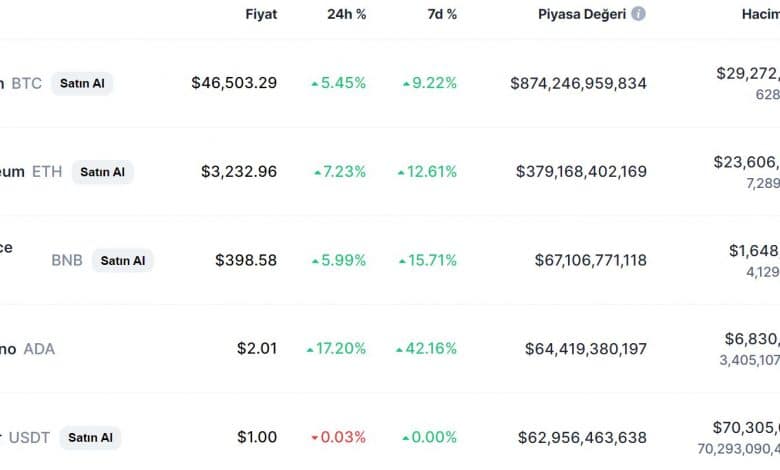The height and width of the screenshot is (470, 780).
Task: Click the USDT red 24h change 0.03%
Action: point(339,409)
